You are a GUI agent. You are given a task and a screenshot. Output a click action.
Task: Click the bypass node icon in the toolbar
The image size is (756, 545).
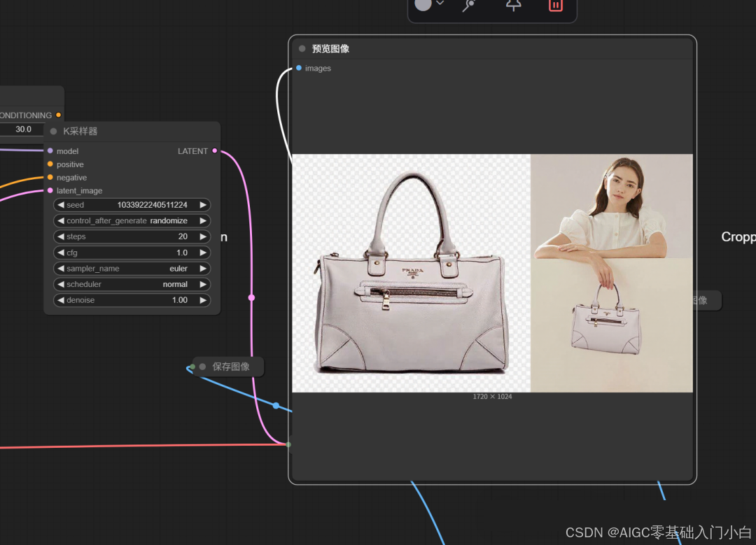point(468,5)
